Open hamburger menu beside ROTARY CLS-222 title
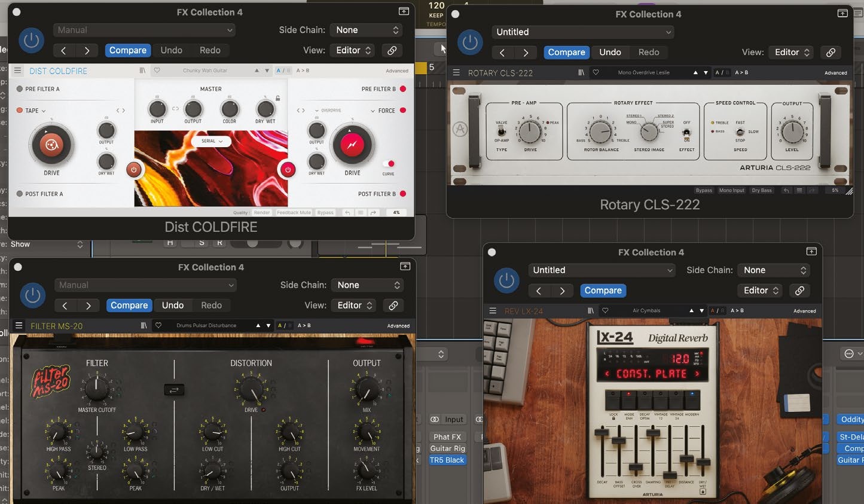Screen dimensions: 864x504 click(457, 72)
